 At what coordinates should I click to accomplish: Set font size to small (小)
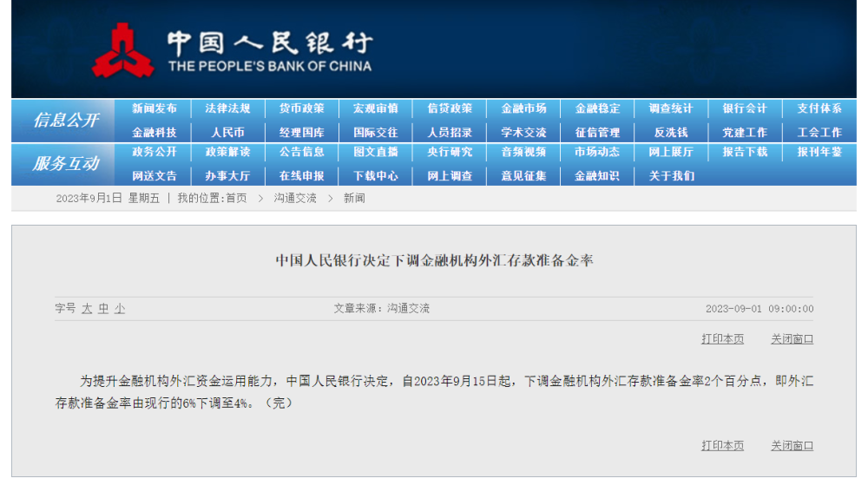click(119, 309)
